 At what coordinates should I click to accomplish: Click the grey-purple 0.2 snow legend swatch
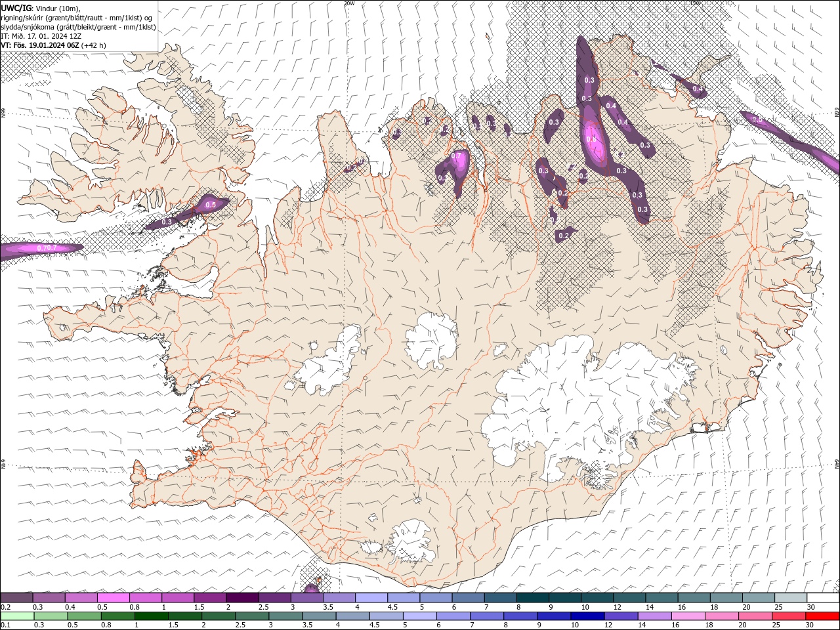click(16, 598)
